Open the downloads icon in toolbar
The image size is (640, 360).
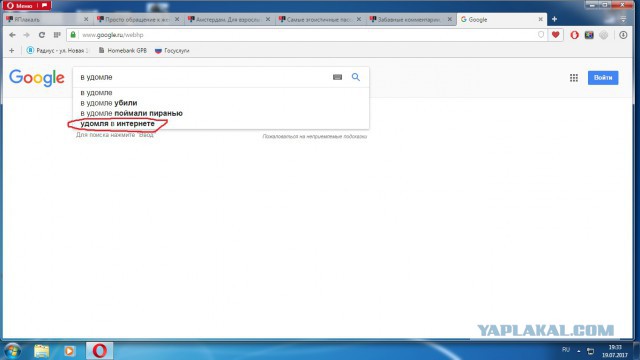pos(623,35)
